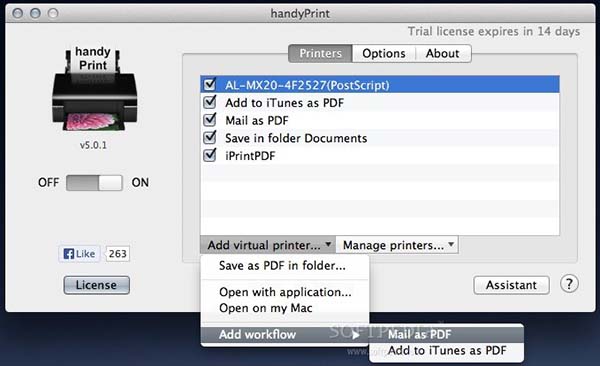Close the handyPrint window
Viewport: 600px width, 366px height.
(17, 13)
